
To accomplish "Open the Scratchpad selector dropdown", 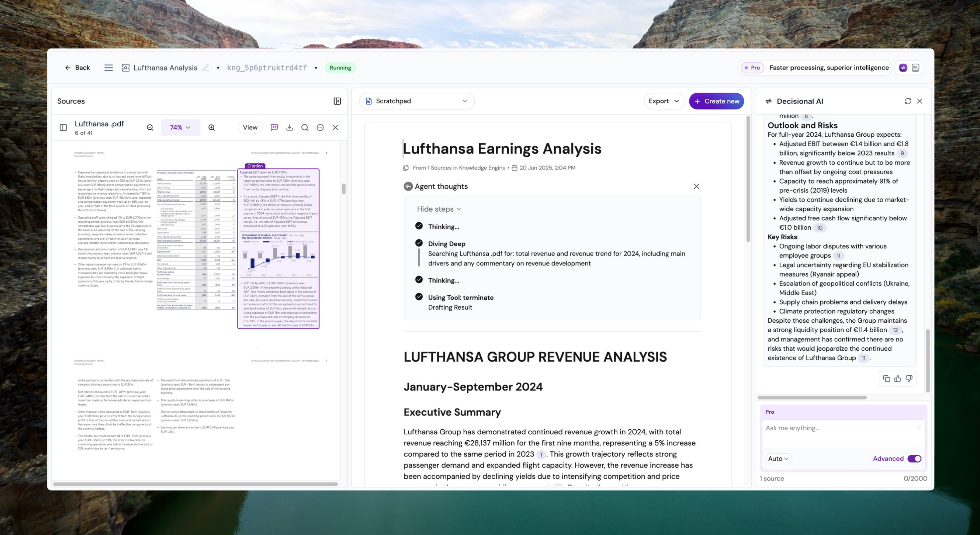I will [416, 101].
